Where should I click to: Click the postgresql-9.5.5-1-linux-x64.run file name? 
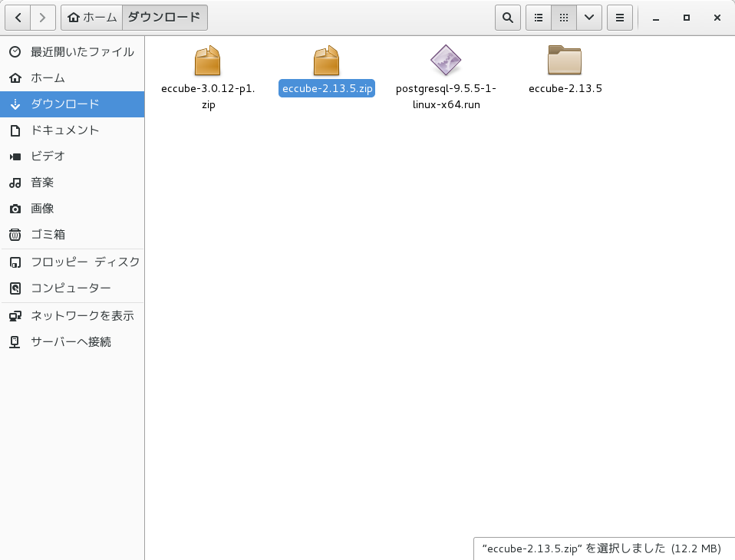[446, 96]
